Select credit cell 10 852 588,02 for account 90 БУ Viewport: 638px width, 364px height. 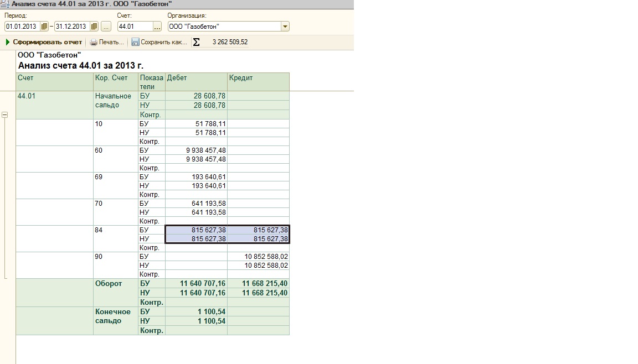[258, 257]
